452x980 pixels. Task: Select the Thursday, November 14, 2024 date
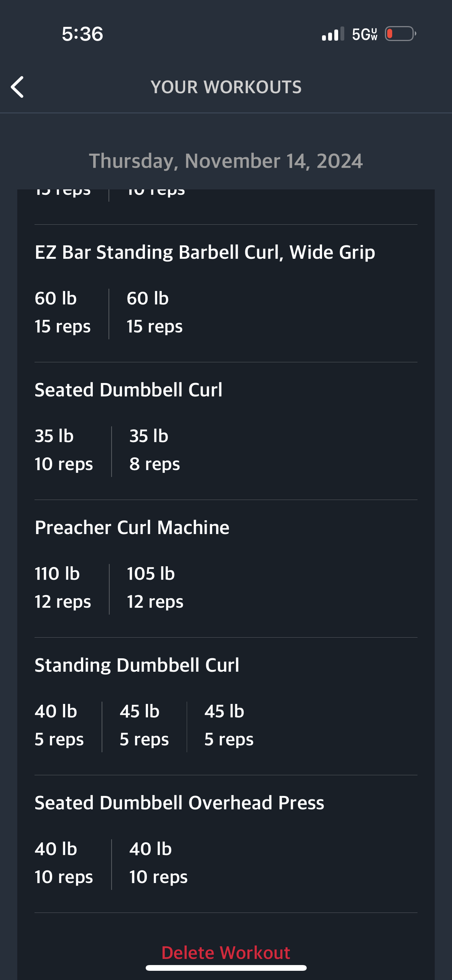pyautogui.click(x=226, y=161)
